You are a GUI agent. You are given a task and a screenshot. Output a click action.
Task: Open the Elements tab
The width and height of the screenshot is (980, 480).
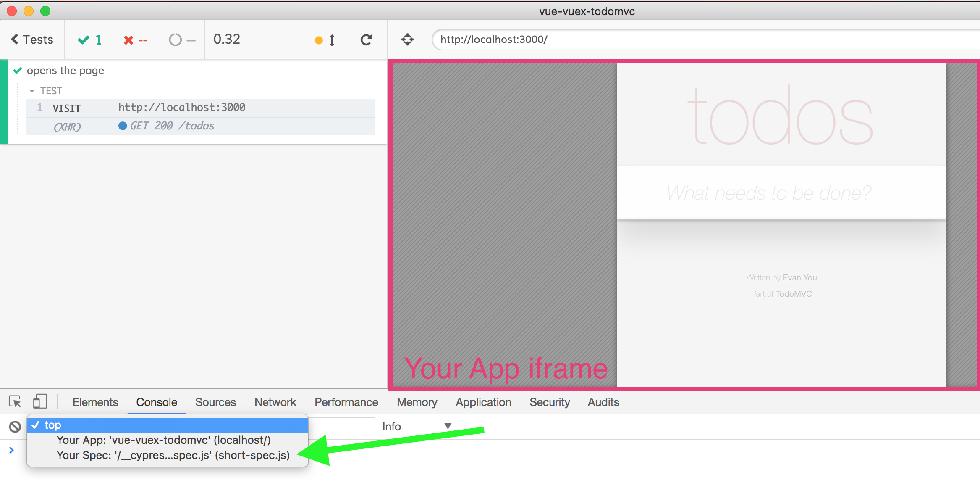[x=95, y=402]
